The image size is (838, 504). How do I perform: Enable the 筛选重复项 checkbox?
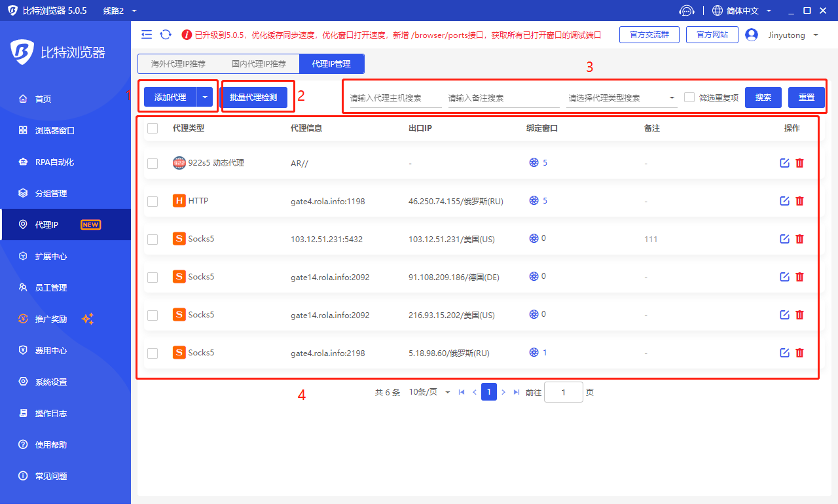coord(689,96)
